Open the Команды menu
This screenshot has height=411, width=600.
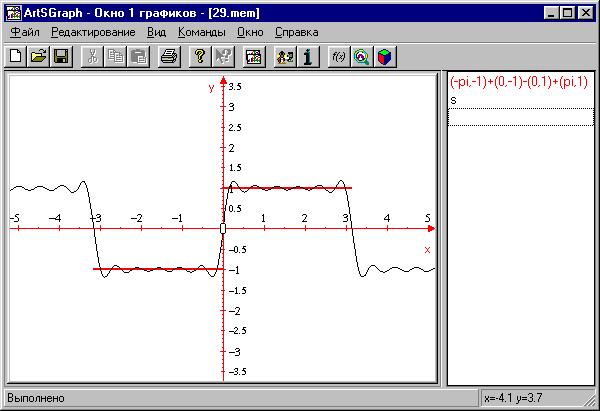coord(201,32)
